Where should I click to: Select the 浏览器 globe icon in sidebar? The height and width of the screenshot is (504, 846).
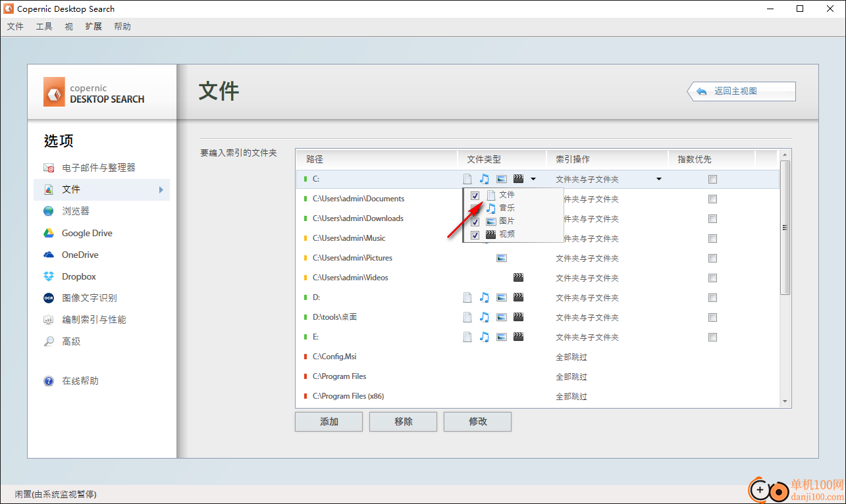49,211
